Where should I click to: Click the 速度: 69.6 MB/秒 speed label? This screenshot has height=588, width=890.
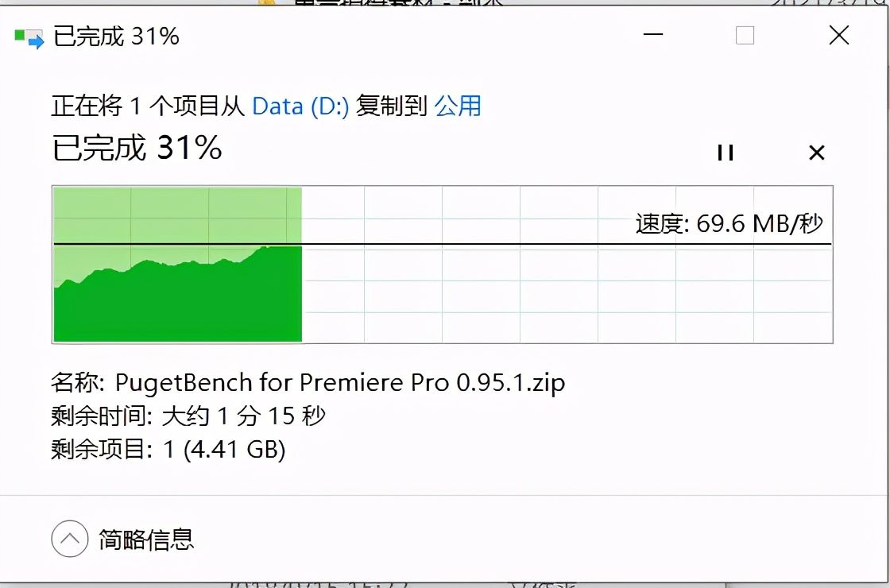coord(729,223)
